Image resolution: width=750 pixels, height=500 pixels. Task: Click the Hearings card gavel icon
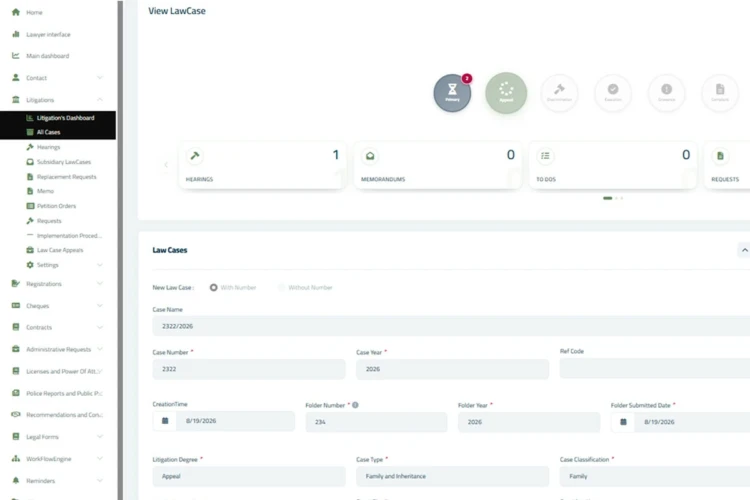pos(195,156)
